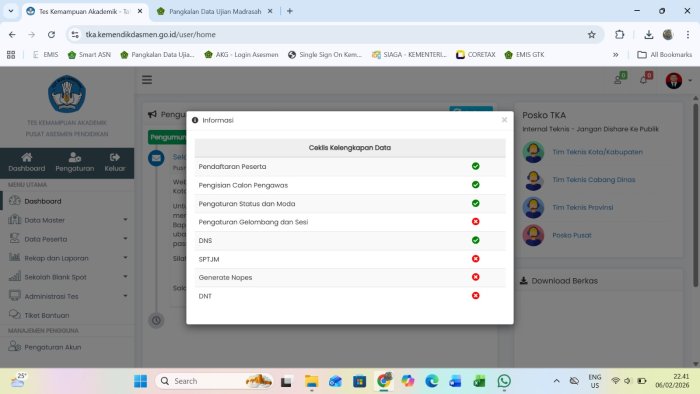Viewport: 700px width, 394px height.
Task: Open All Bookmarks folder
Action: click(x=665, y=54)
